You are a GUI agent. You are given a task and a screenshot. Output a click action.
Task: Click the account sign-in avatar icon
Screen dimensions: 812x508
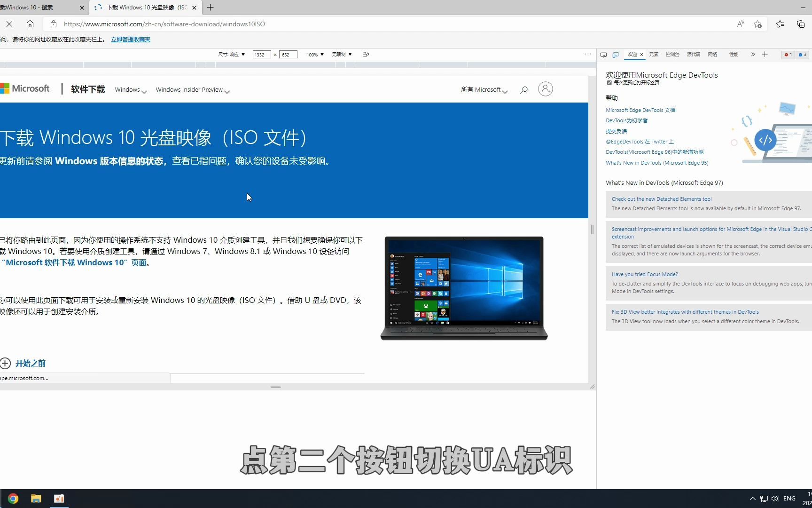pos(545,89)
